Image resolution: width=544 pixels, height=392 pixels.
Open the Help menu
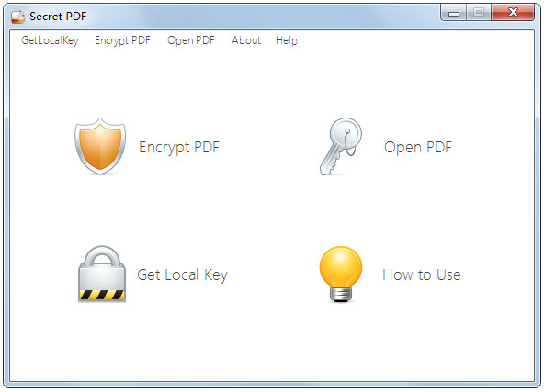point(287,40)
